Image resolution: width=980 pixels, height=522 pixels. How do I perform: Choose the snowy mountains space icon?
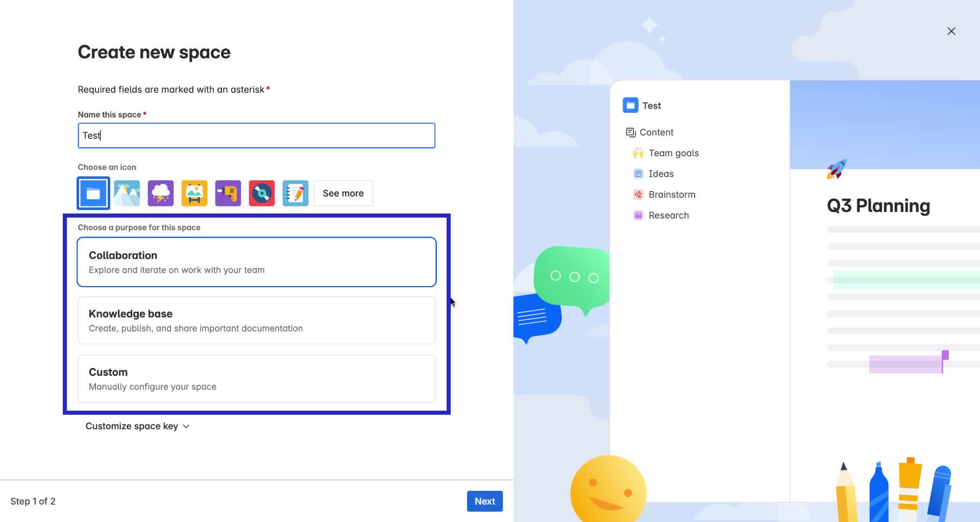pyautogui.click(x=127, y=194)
